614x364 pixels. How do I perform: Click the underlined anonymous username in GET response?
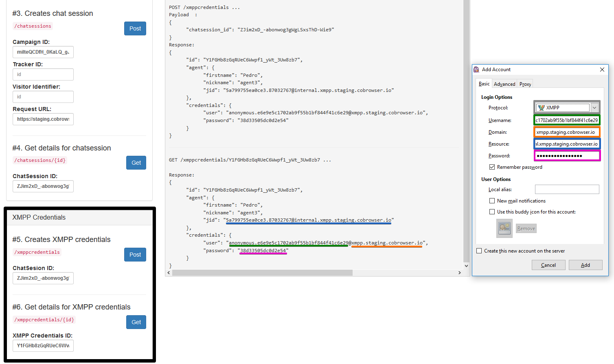pos(289,243)
